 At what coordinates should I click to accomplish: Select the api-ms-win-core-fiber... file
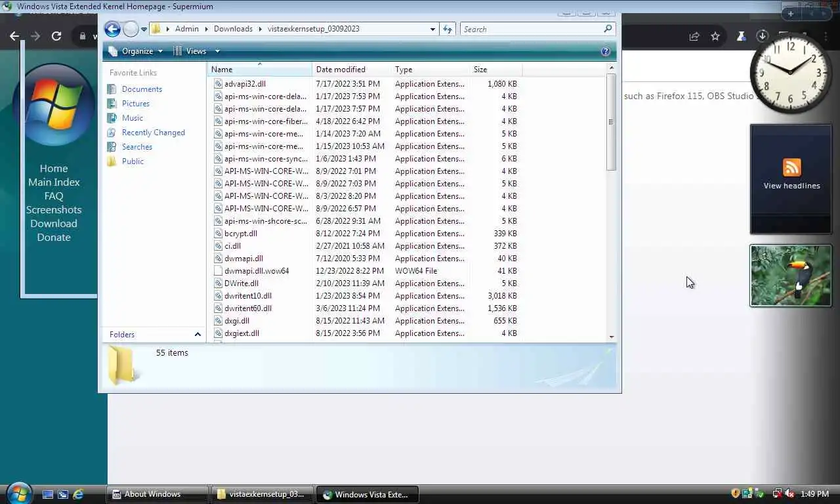(x=266, y=121)
